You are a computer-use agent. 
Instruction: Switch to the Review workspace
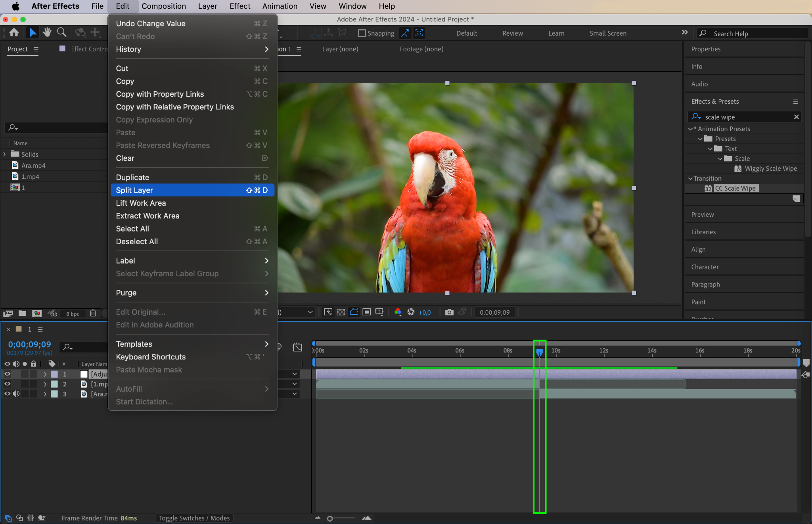(512, 33)
